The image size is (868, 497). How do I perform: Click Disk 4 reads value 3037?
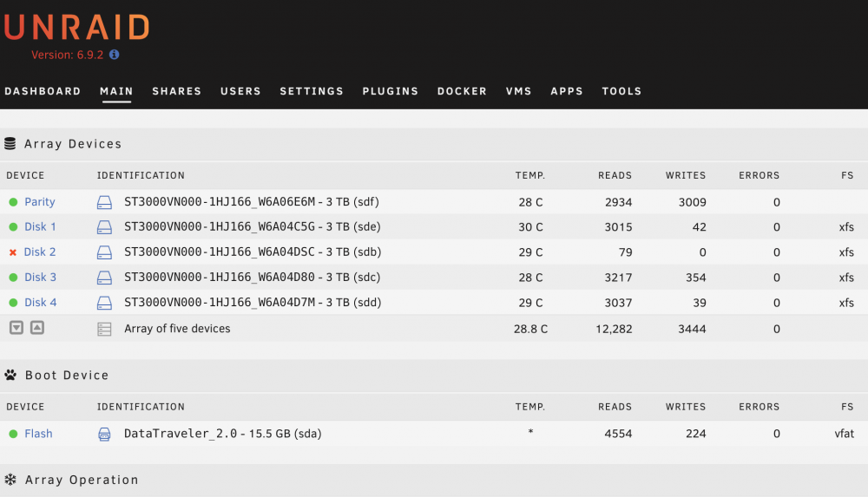point(618,304)
